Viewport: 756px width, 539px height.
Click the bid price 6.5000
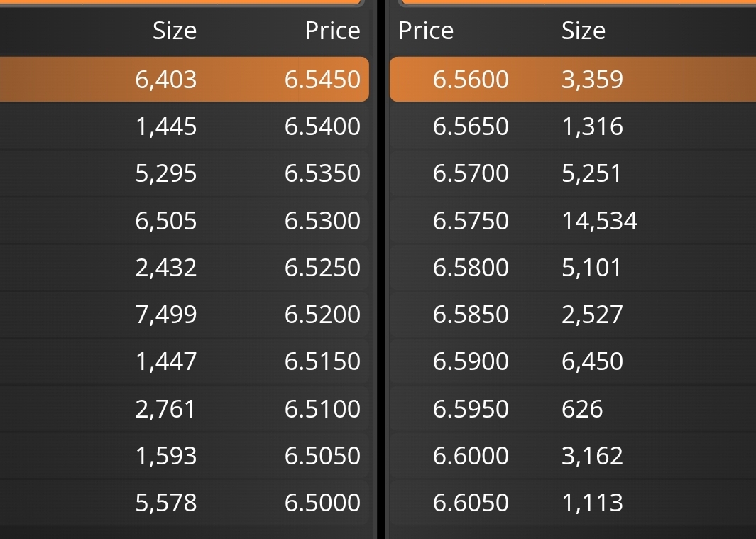[x=322, y=502]
